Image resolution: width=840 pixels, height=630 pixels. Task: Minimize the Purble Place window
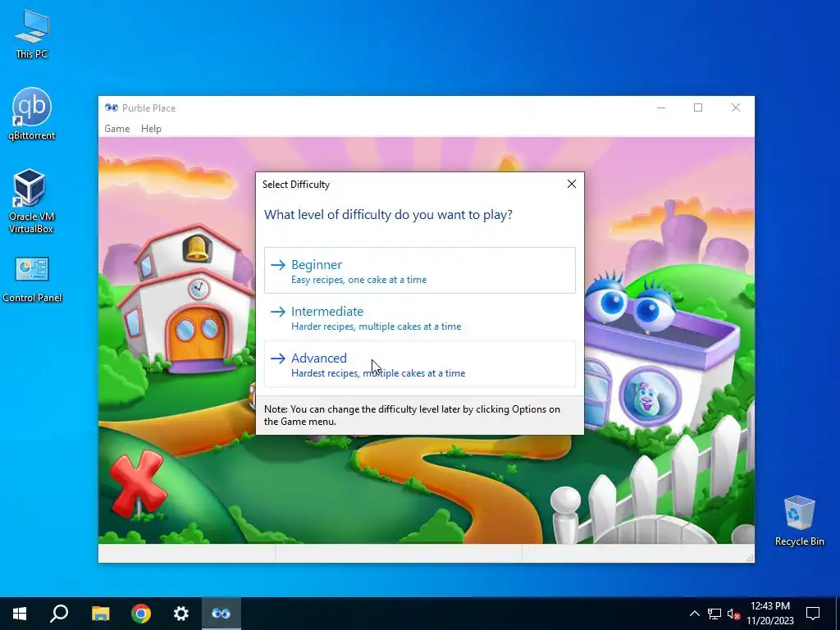pyautogui.click(x=661, y=107)
